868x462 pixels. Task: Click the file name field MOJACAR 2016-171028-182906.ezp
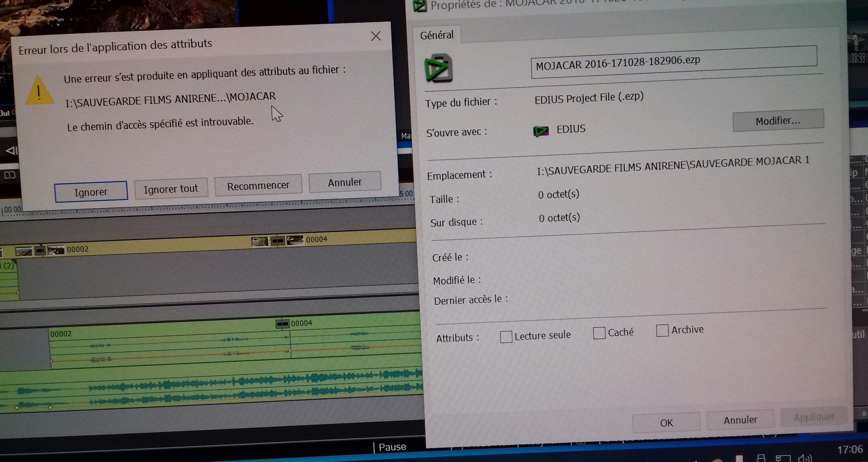click(x=674, y=62)
